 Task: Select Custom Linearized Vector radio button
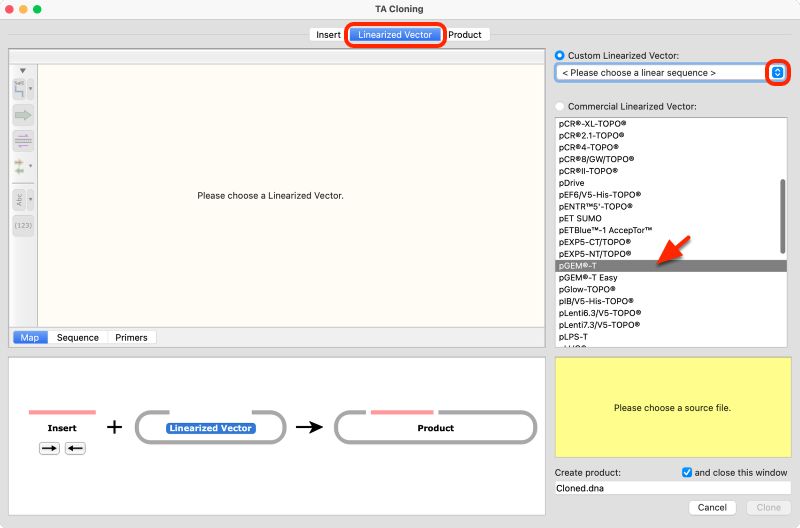pyautogui.click(x=560, y=55)
